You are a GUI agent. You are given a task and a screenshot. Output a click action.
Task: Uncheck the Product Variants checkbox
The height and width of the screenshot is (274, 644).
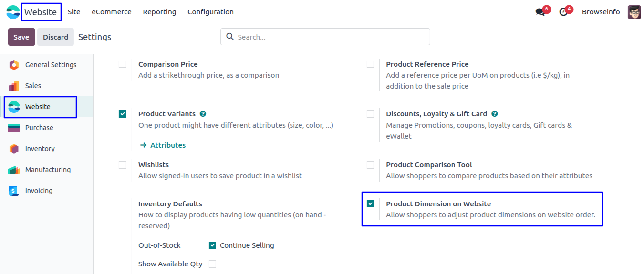(x=123, y=114)
